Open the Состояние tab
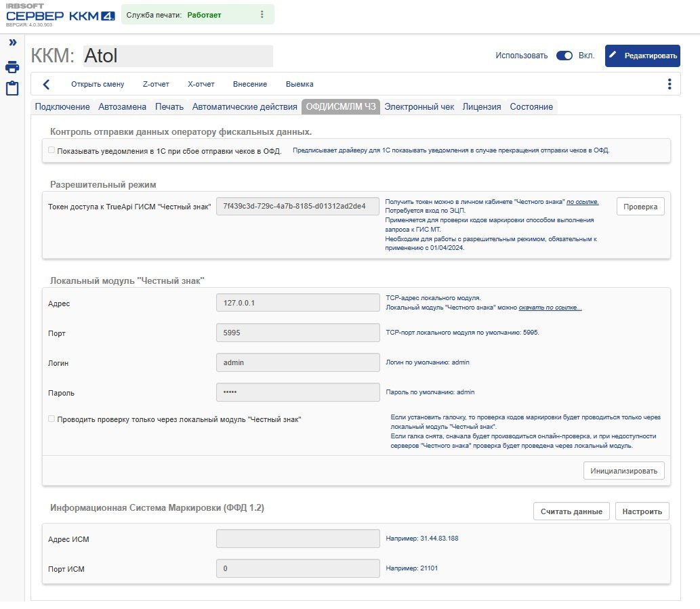700x609 pixels. pyautogui.click(x=531, y=106)
